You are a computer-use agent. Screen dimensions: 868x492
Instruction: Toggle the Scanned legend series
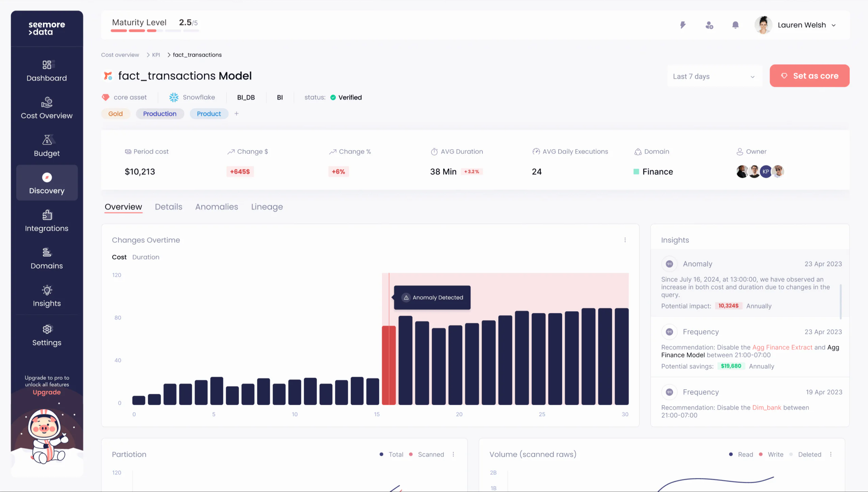coord(430,454)
